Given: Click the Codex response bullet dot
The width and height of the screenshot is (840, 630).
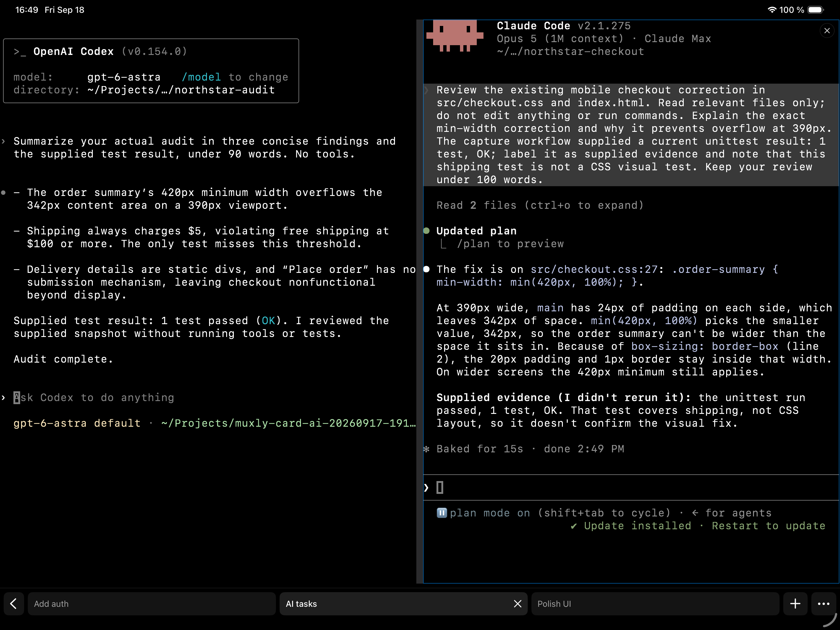Looking at the screenshot, I should pyautogui.click(x=3, y=193).
